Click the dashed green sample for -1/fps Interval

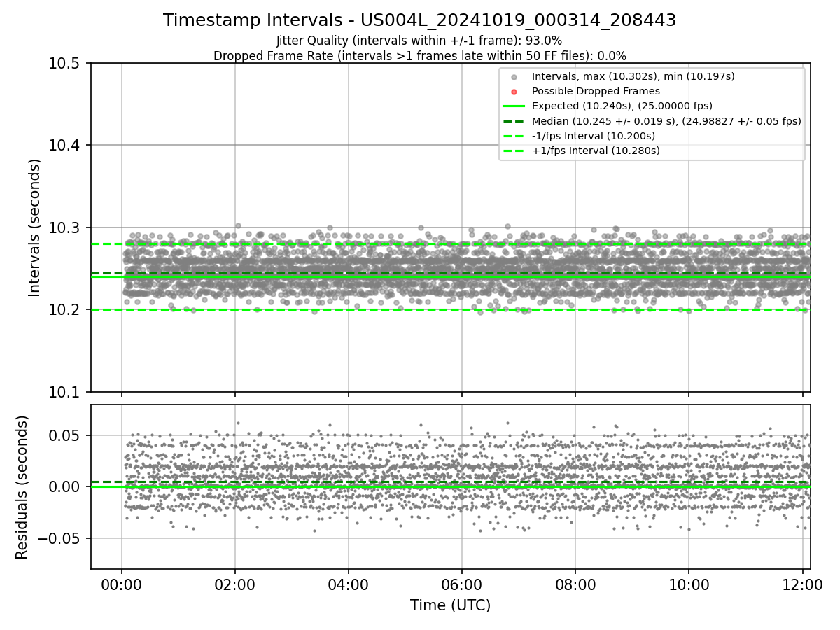point(514,136)
